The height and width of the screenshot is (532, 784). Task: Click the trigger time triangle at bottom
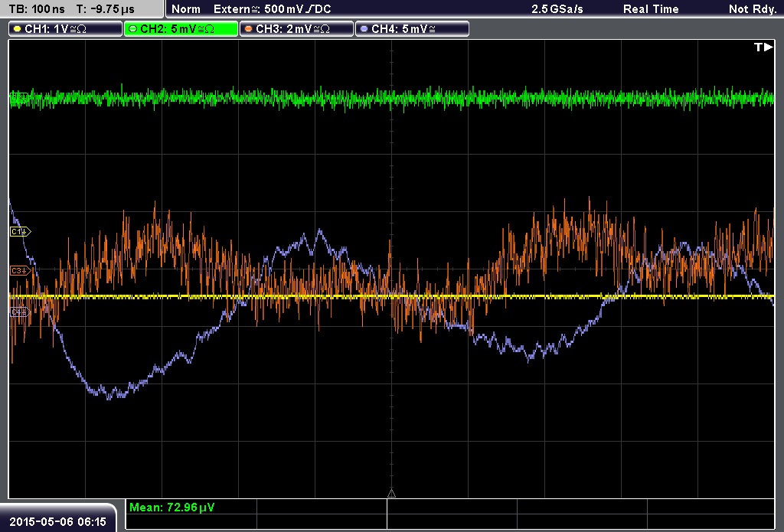coord(391,494)
